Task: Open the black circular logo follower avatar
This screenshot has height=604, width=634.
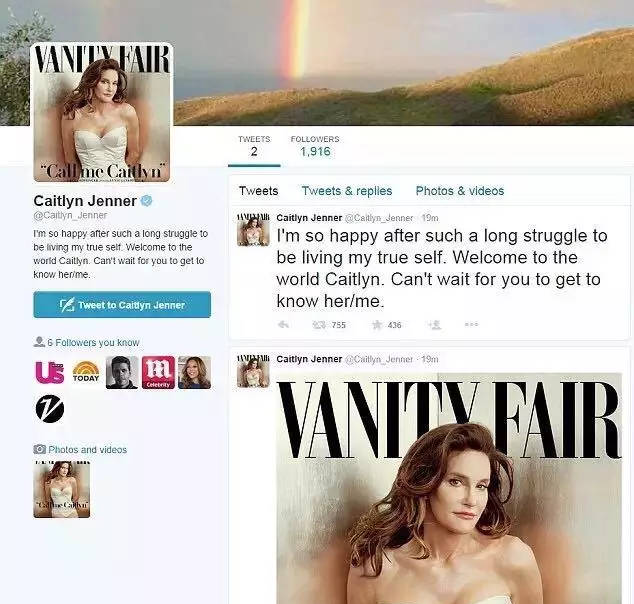Action: (50, 408)
